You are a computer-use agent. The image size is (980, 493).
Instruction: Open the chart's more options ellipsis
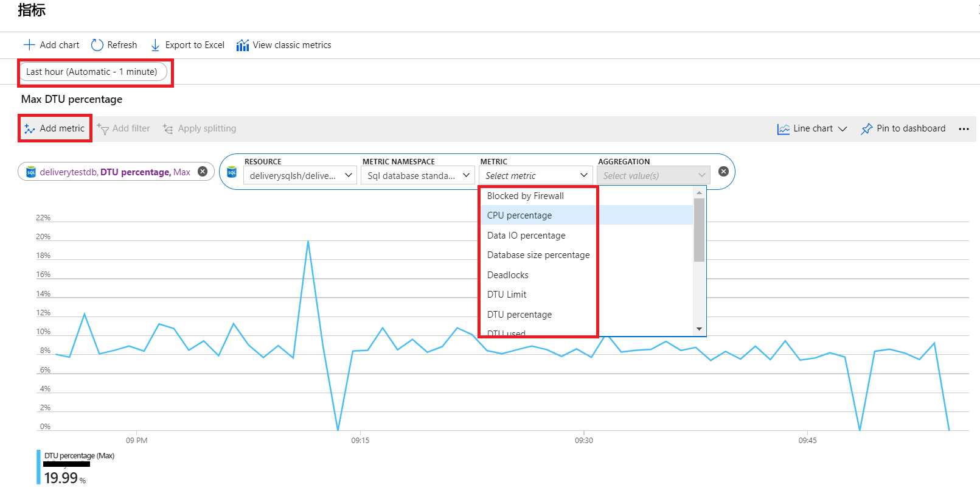tap(964, 129)
